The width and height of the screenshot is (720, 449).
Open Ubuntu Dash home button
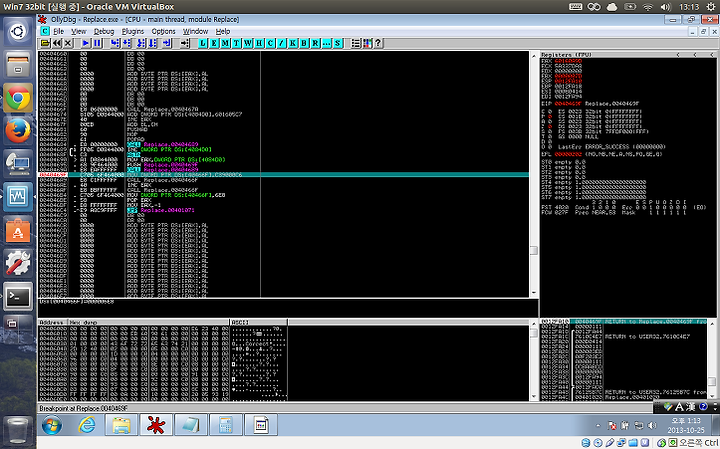coord(18,32)
